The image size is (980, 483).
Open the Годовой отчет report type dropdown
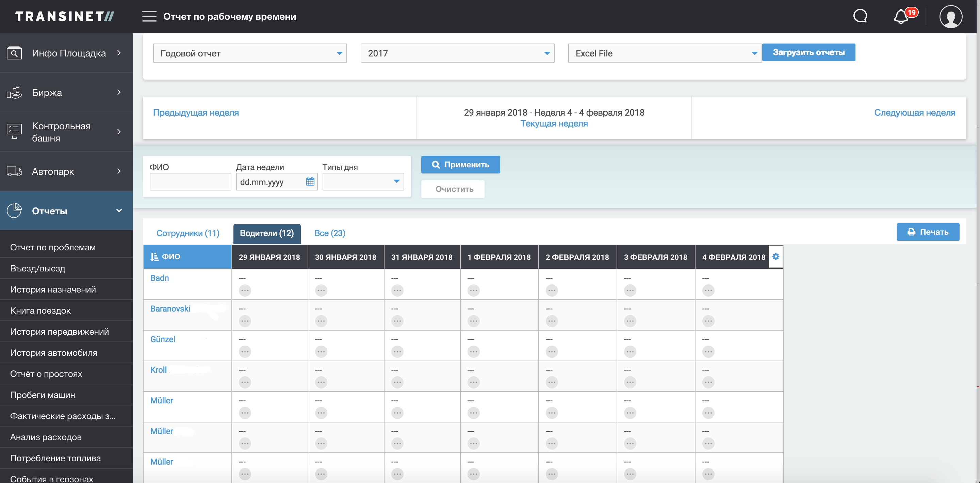coord(249,53)
